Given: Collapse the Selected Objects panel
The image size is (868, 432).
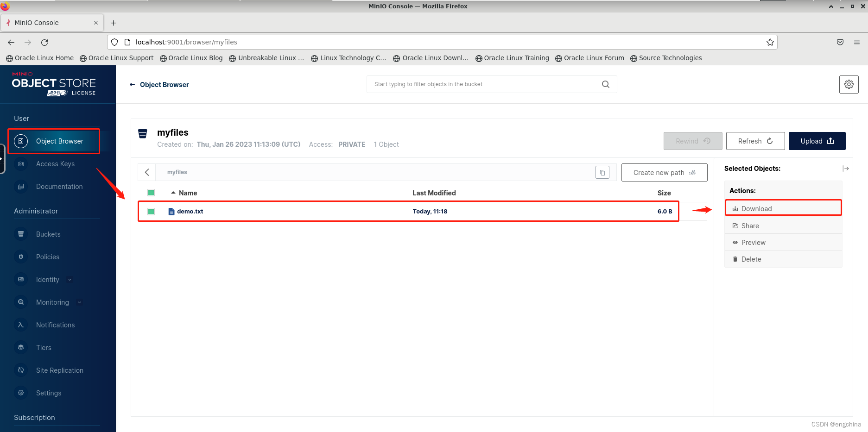Looking at the screenshot, I should point(846,169).
